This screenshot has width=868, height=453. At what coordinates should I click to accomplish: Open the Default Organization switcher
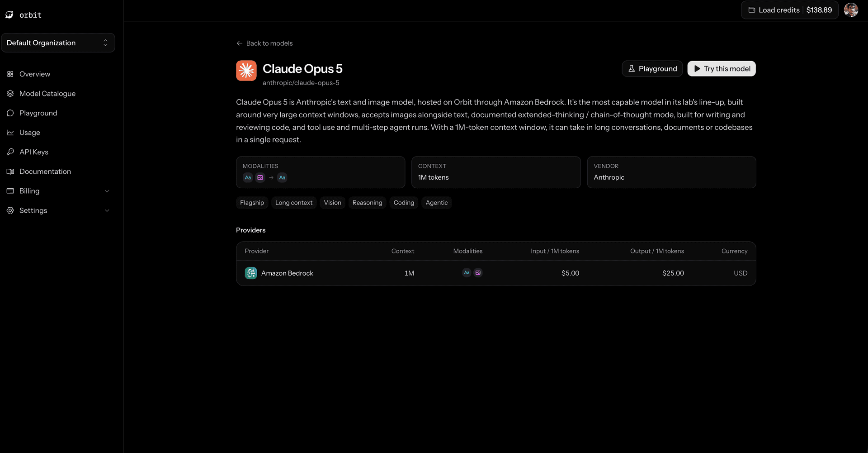[x=58, y=43]
